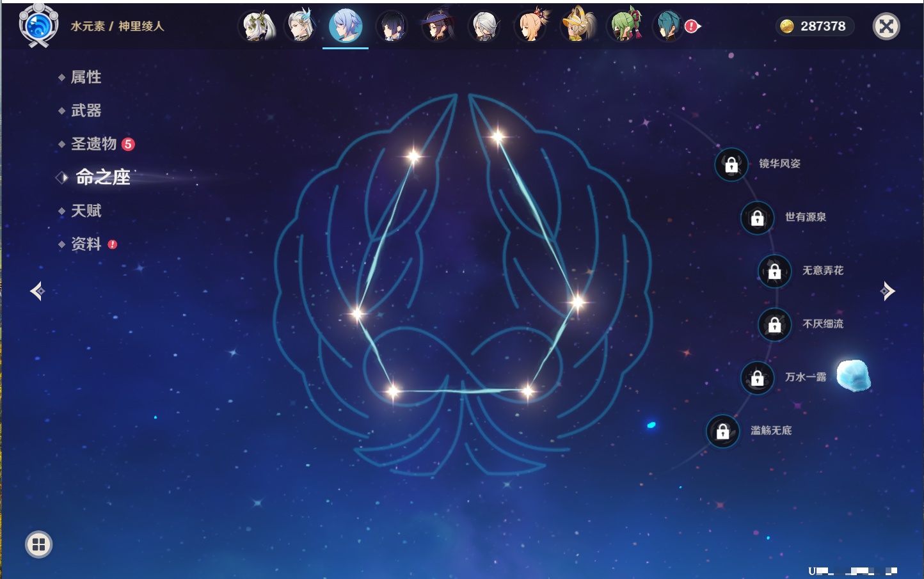Click the gold Mora coin icon
This screenshot has width=924, height=579.
tap(787, 26)
